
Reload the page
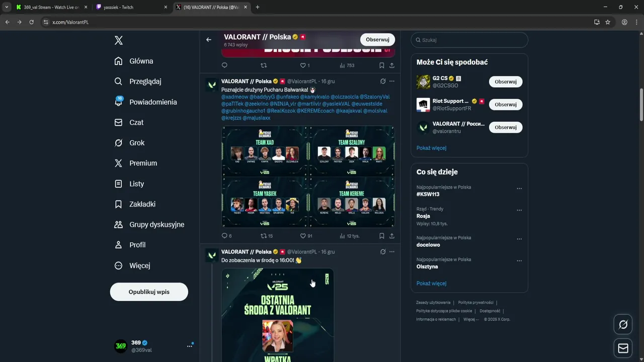[31, 22]
